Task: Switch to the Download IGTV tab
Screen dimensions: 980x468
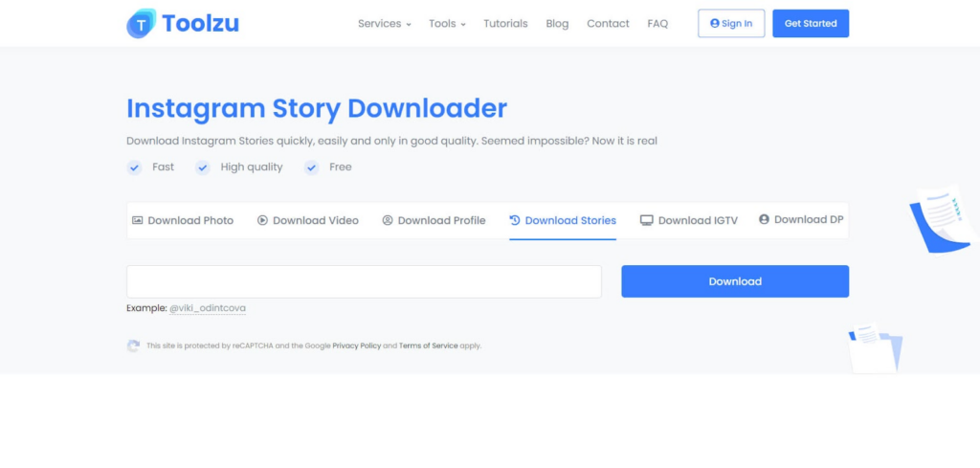Action: pyautogui.click(x=689, y=220)
